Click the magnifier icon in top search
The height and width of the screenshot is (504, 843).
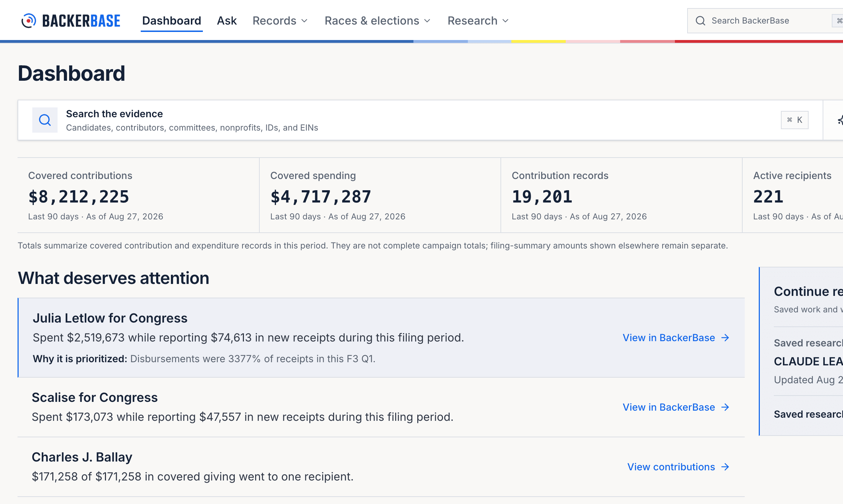point(701,21)
